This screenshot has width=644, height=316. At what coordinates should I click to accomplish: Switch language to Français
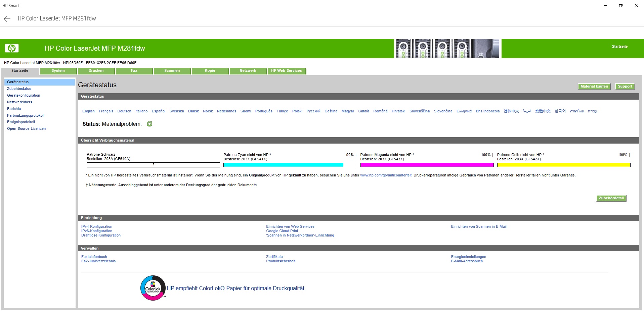click(x=106, y=111)
